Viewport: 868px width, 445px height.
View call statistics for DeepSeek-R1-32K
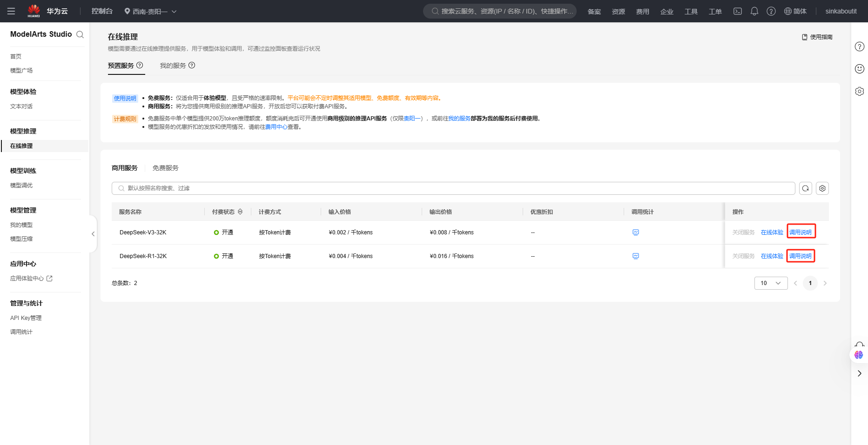pyautogui.click(x=636, y=256)
